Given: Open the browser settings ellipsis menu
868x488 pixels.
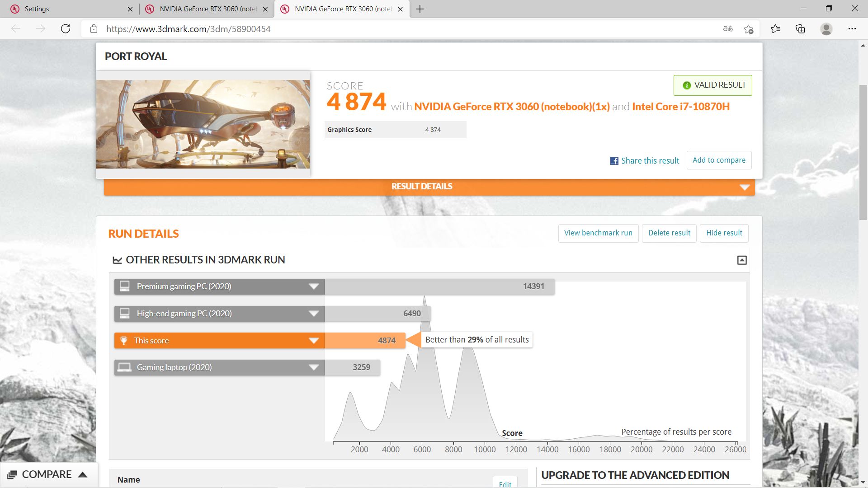Looking at the screenshot, I should [852, 29].
